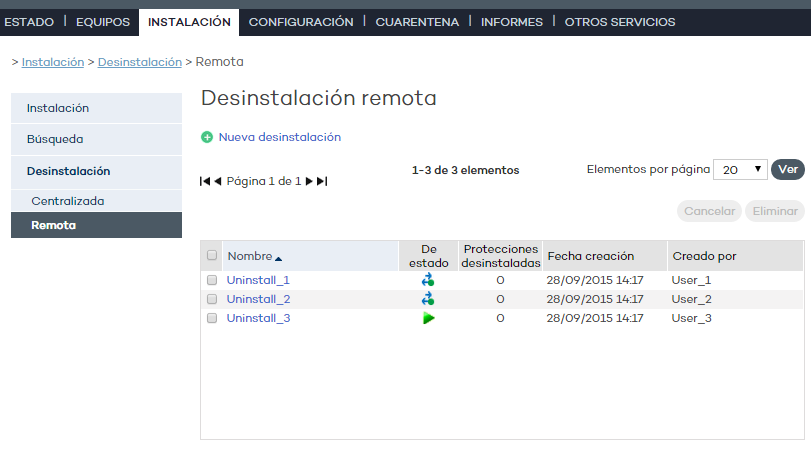Screen dimensions: 811x449
Task: Select Remota in the sidebar
Action: [x=96, y=225]
